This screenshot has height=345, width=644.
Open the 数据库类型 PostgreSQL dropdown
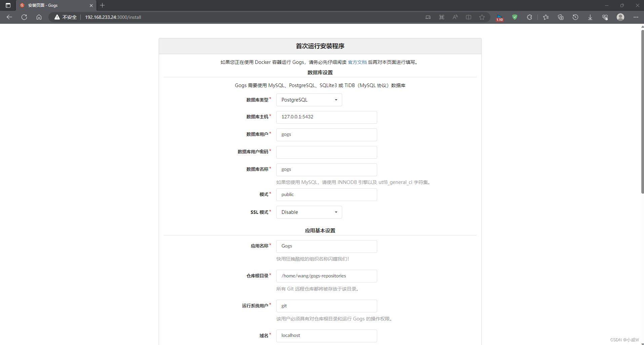[309, 100]
